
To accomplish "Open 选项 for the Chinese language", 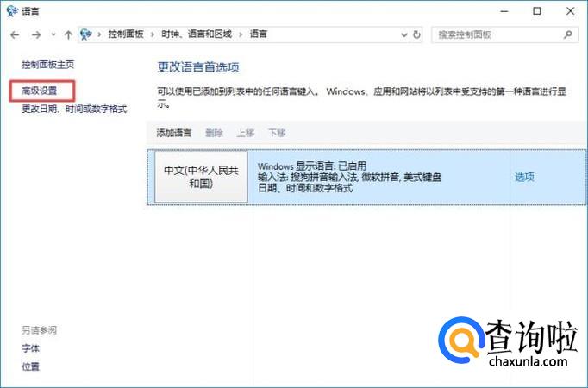I will [x=524, y=177].
